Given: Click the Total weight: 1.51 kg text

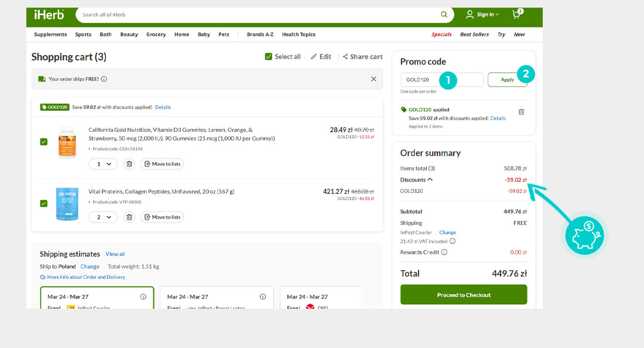Looking at the screenshot, I should 133,266.
